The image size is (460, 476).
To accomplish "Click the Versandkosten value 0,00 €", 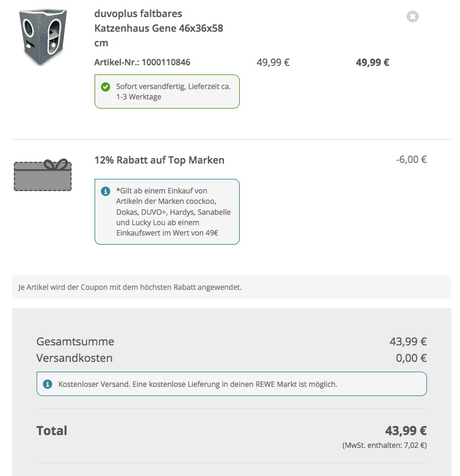I will pos(411,358).
